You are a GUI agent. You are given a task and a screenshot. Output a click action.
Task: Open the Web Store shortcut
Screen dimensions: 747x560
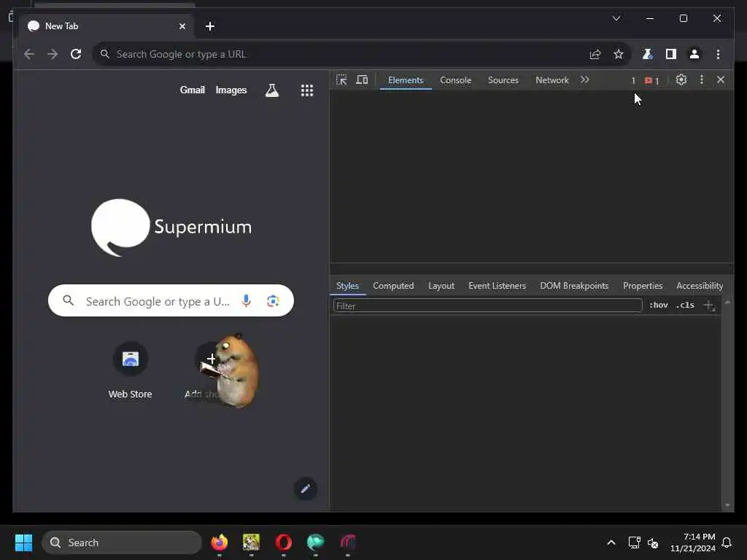point(130,370)
